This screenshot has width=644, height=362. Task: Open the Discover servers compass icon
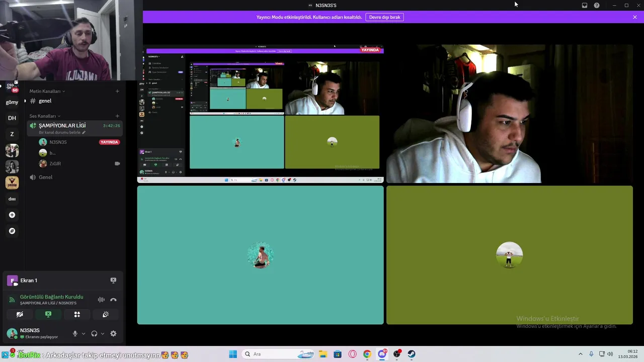pyautogui.click(x=12, y=231)
